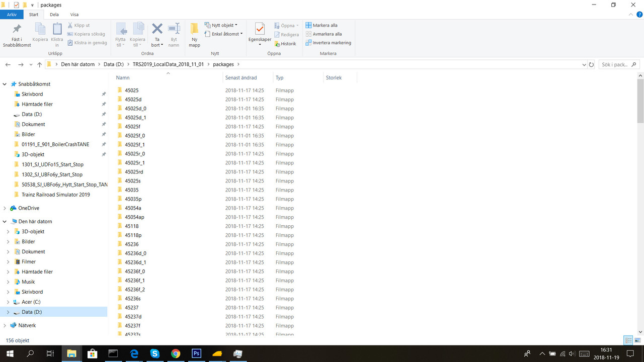Screen dimensions: 644x362
Task: Open the Arkiv menu
Action: [x=12, y=14]
